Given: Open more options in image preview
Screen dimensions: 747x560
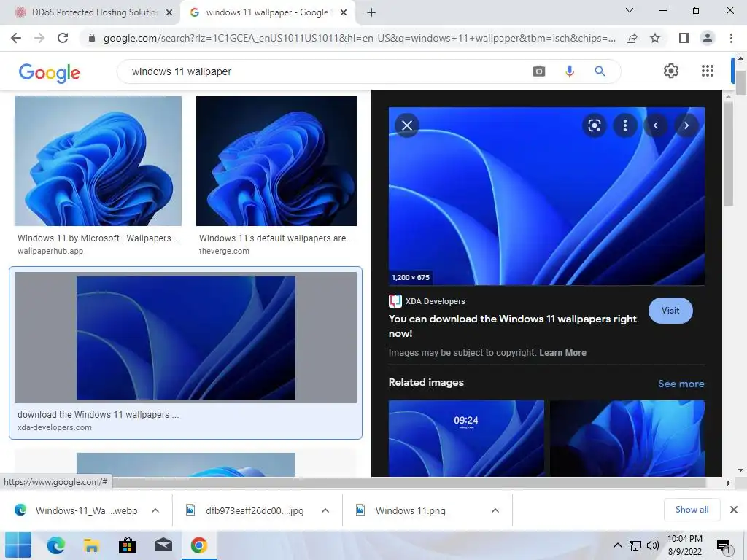Looking at the screenshot, I should 625,125.
